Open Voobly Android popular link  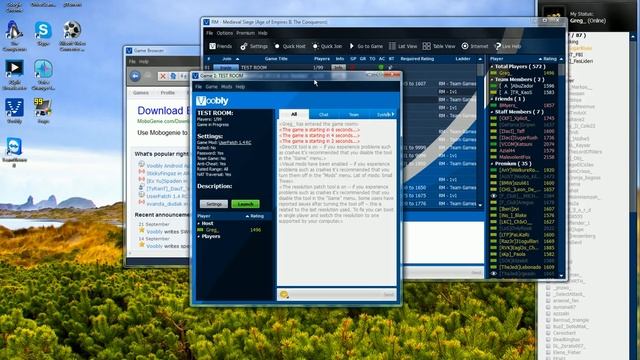[x=167, y=166]
